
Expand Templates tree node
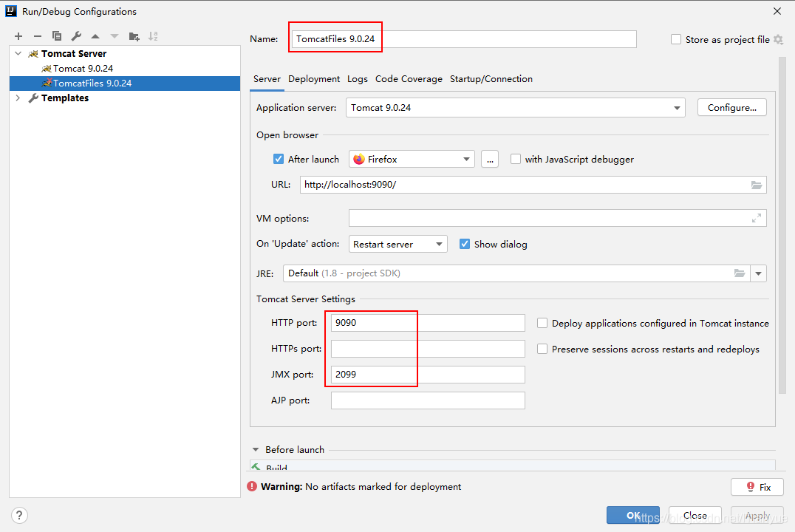click(18, 98)
